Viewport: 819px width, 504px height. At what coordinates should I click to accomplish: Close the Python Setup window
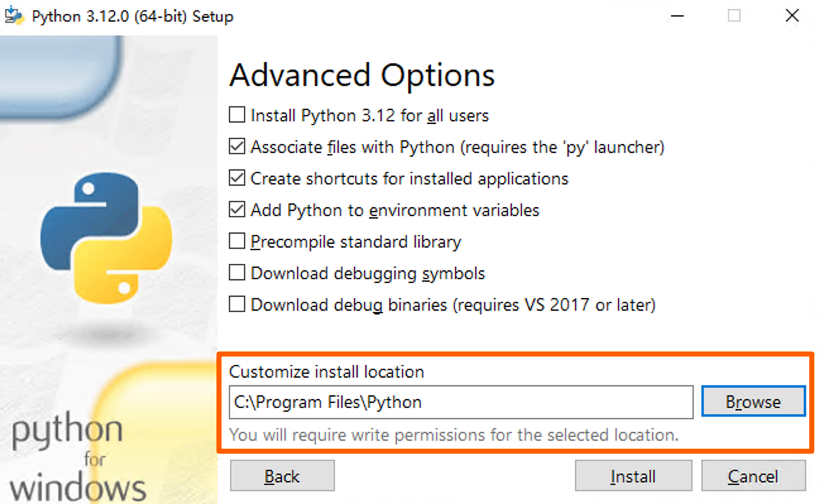click(x=792, y=16)
